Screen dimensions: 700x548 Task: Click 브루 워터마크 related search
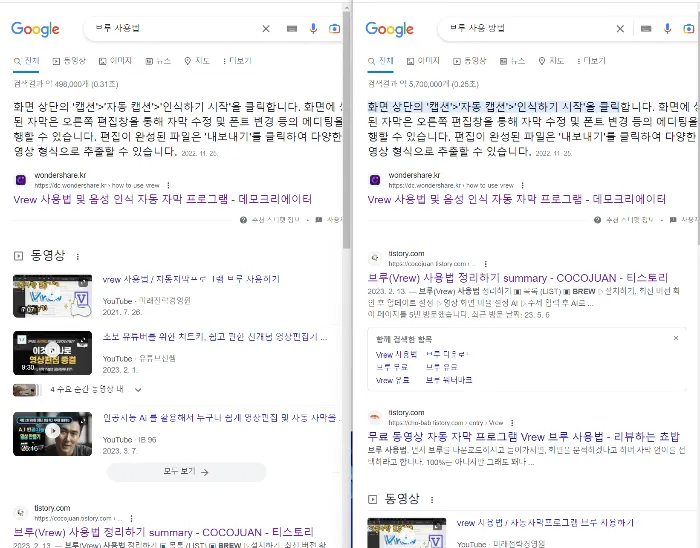(449, 380)
